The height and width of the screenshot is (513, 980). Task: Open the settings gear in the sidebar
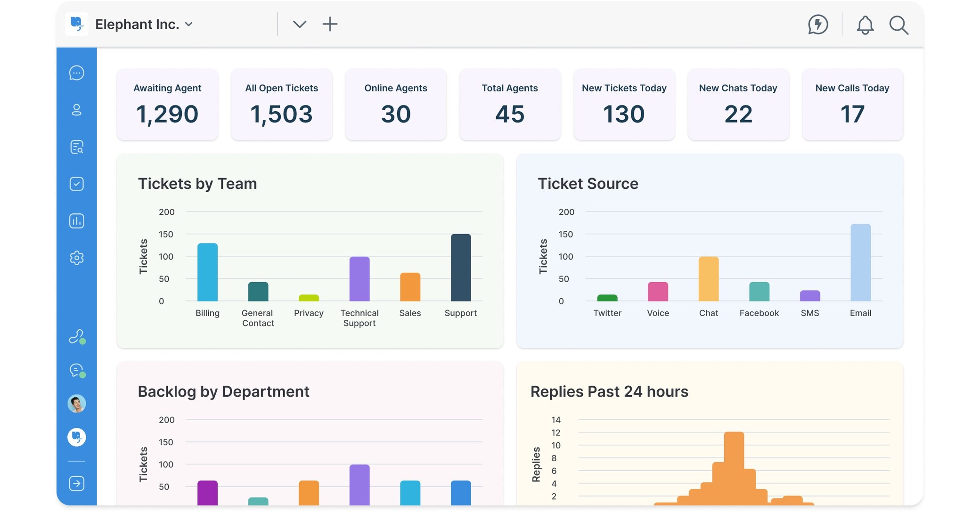click(76, 258)
